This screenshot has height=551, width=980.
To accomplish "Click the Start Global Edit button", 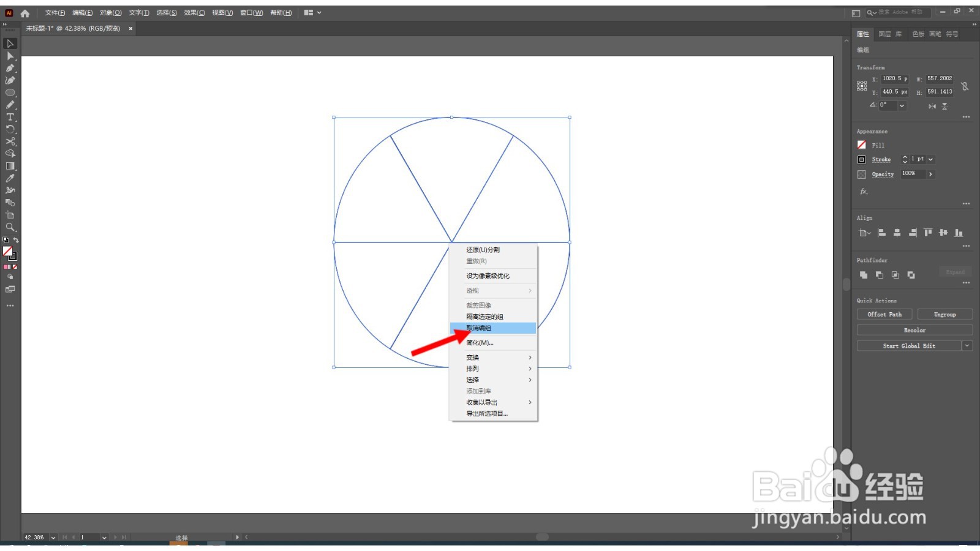I will (909, 346).
